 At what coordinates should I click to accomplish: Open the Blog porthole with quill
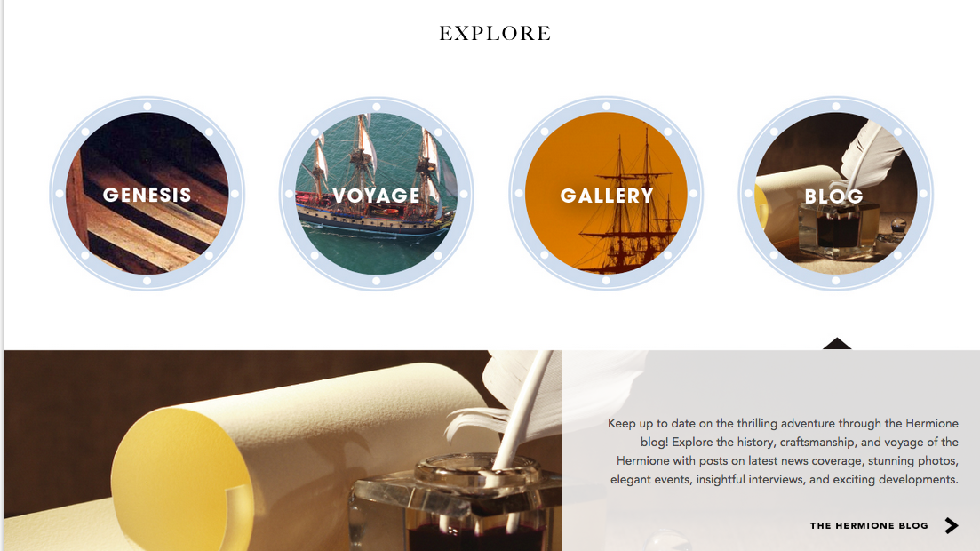(836, 193)
